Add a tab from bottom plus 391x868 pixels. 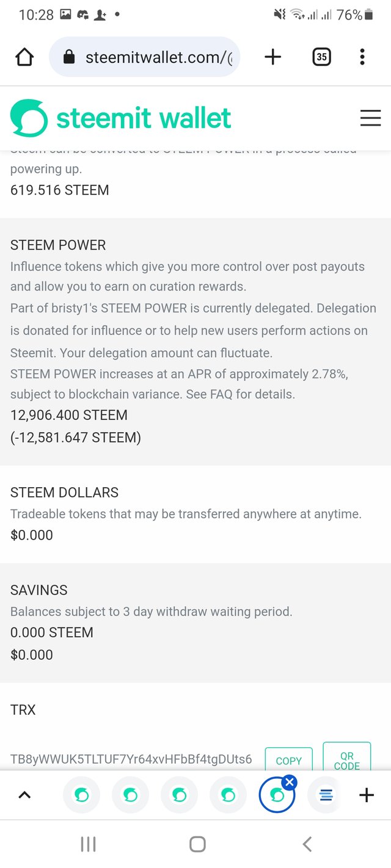[x=367, y=795]
